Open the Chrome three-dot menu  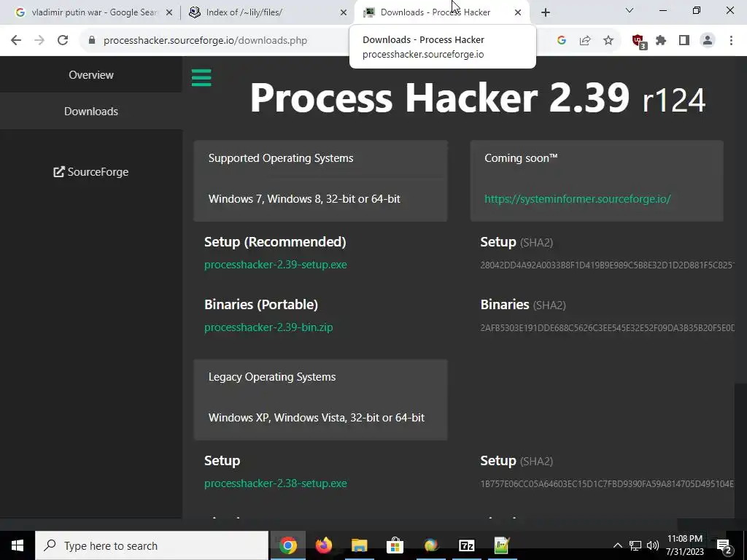(731, 41)
